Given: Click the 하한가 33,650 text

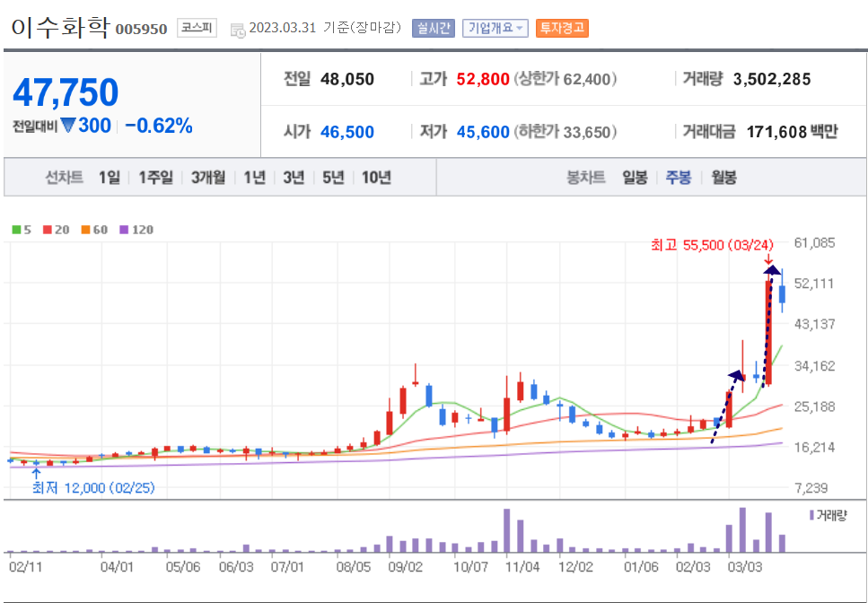Looking at the screenshot, I should pos(566,132).
